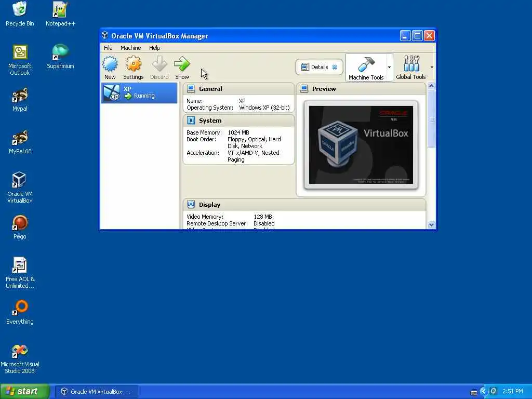The width and height of the screenshot is (532, 399).
Task: Expand hidden tray icons with the arrow
Action: tap(483, 392)
